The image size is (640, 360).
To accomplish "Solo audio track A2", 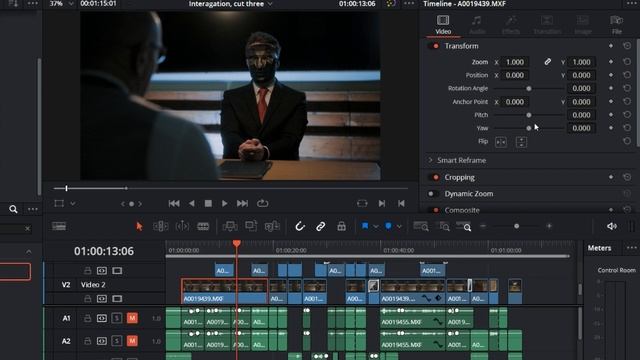I will pos(116,341).
